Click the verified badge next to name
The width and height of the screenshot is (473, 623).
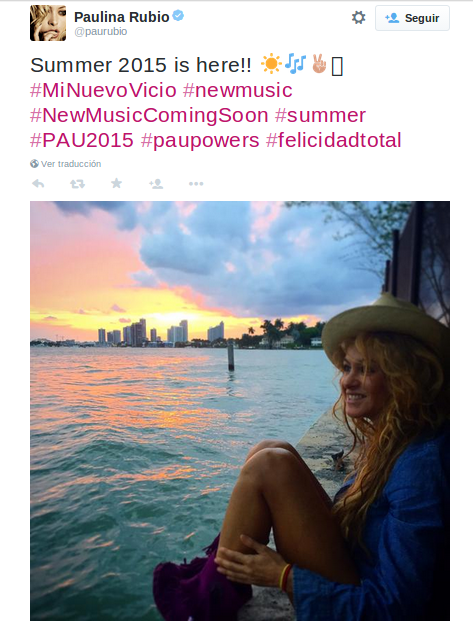(178, 16)
